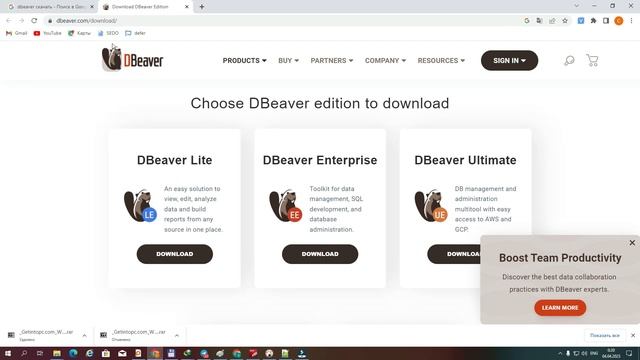Viewport: 640px width, 360px height.
Task: Open the YouTube bookmark
Action: click(47, 33)
